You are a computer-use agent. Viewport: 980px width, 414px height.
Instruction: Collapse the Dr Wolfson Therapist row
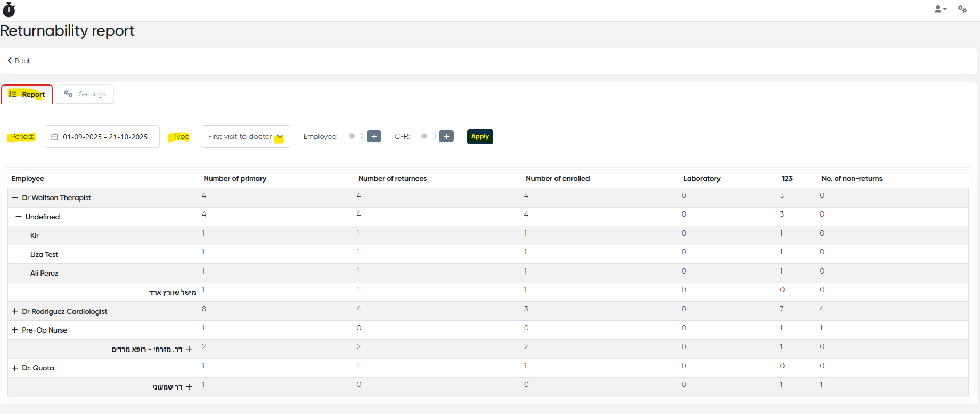[x=15, y=198]
